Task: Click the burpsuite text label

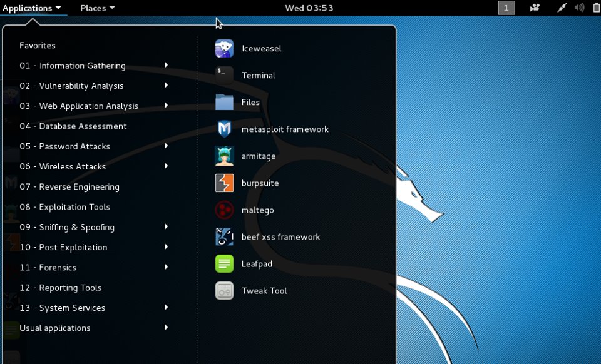Action: coord(260,183)
